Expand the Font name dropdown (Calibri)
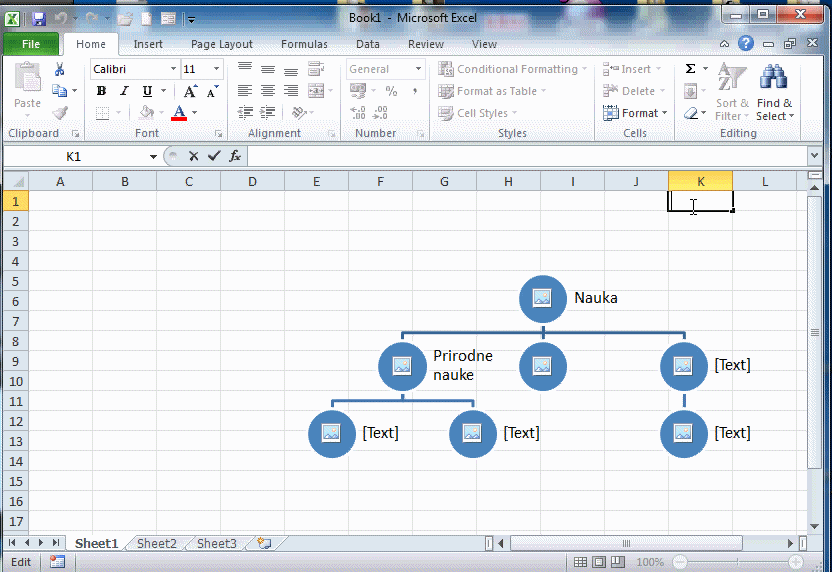Viewport: 832px width, 572px height. pos(173,69)
